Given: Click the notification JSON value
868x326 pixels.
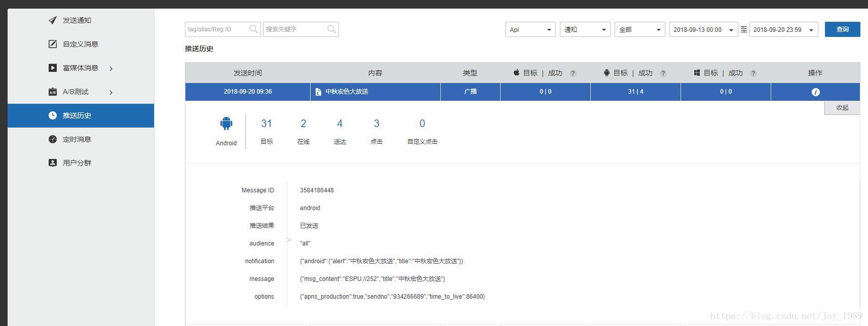Looking at the screenshot, I should click(382, 261).
